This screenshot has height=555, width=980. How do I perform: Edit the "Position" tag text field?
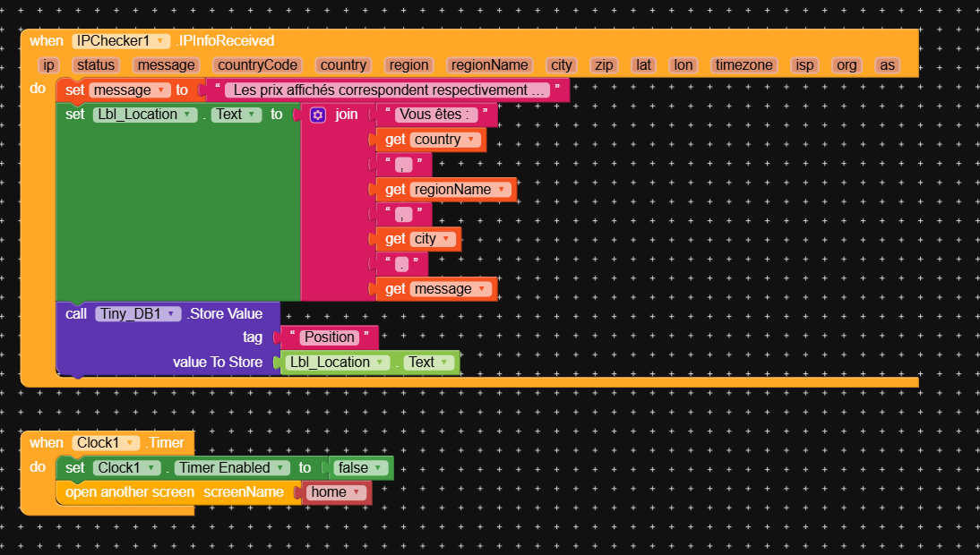click(x=329, y=337)
